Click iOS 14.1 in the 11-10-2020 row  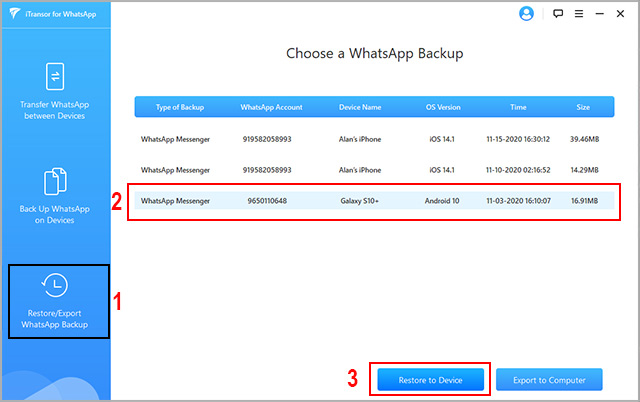(x=442, y=170)
